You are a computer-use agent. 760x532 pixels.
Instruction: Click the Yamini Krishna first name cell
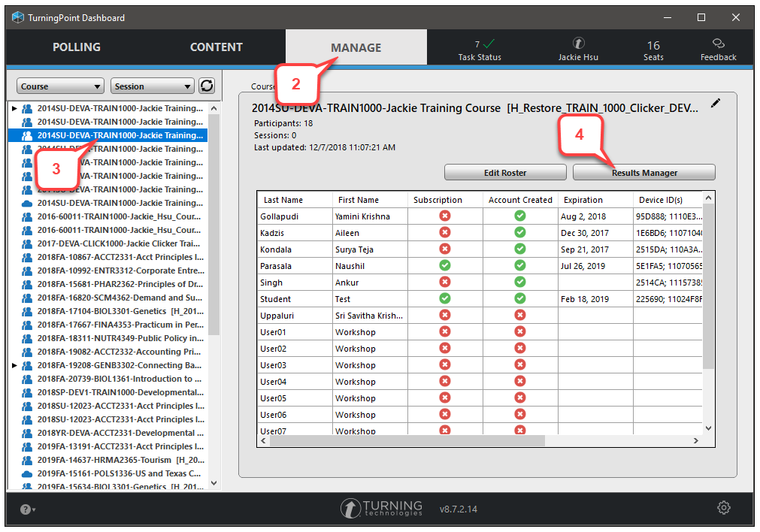[371, 216]
